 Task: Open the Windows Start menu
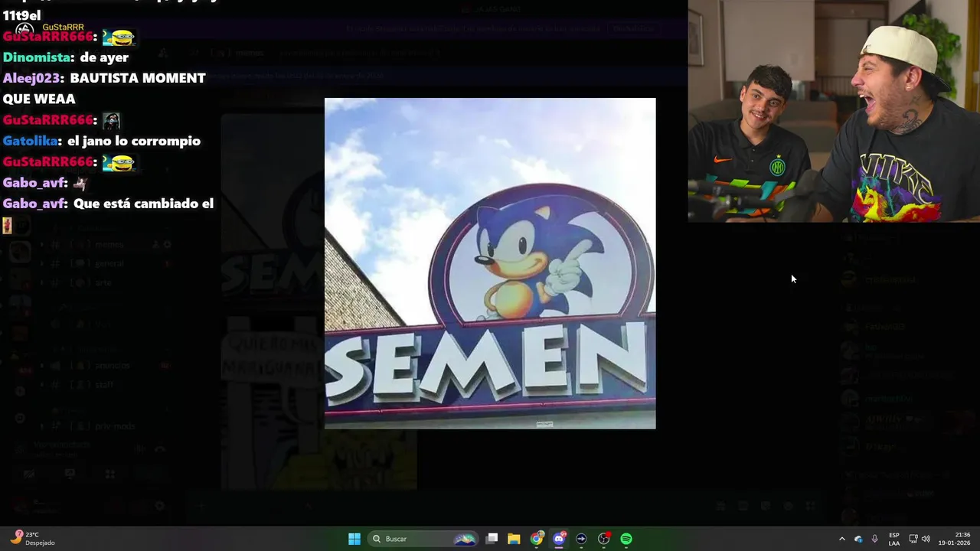[x=354, y=539]
